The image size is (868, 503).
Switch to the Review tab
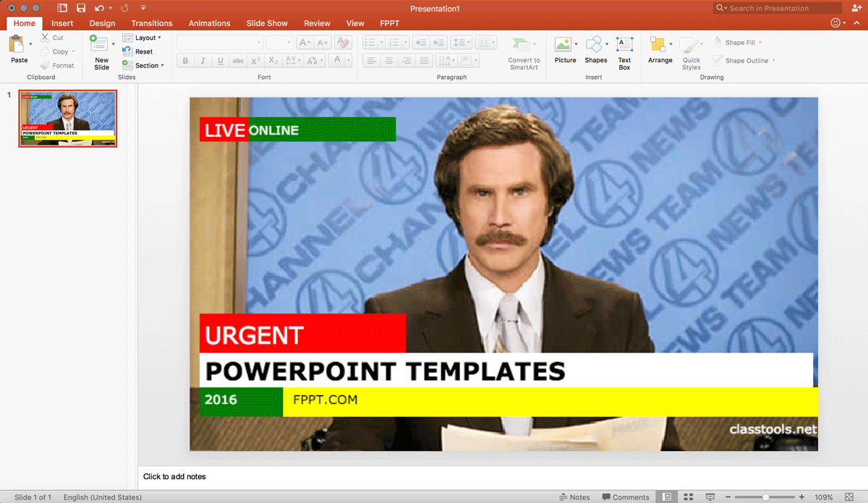(317, 23)
